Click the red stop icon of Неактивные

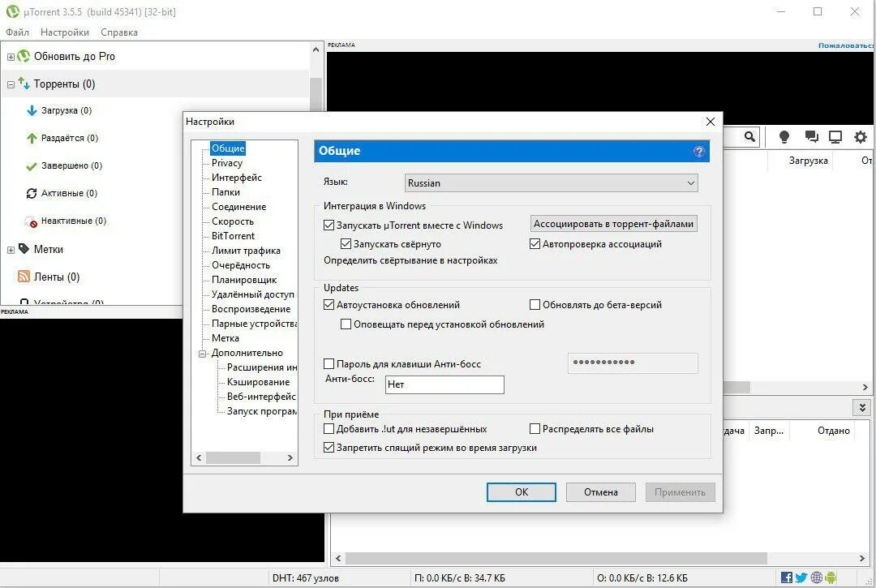click(x=32, y=221)
